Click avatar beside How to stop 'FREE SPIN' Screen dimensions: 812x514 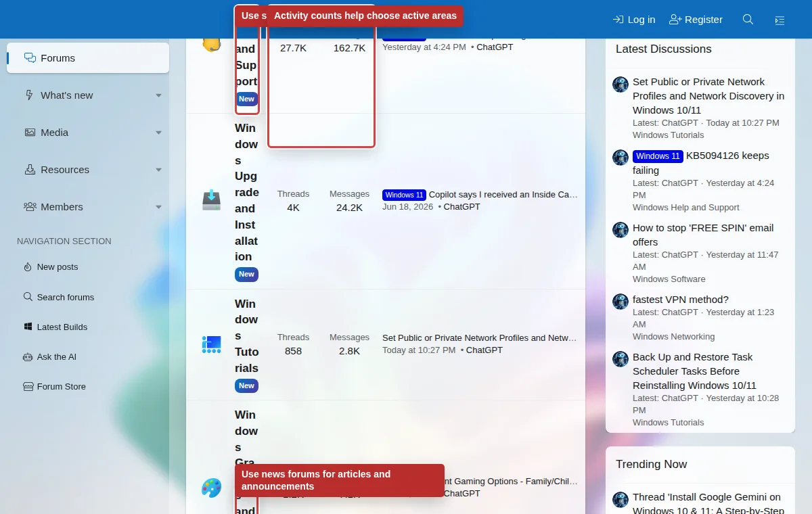tap(621, 230)
